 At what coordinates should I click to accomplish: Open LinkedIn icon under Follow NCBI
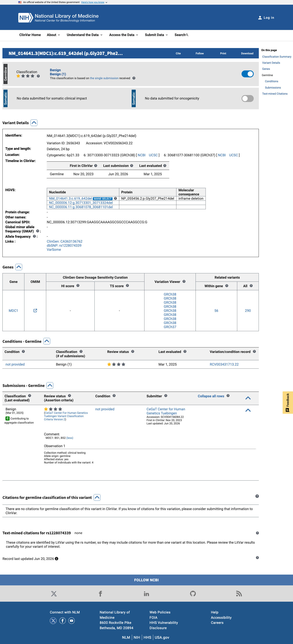click(146, 594)
